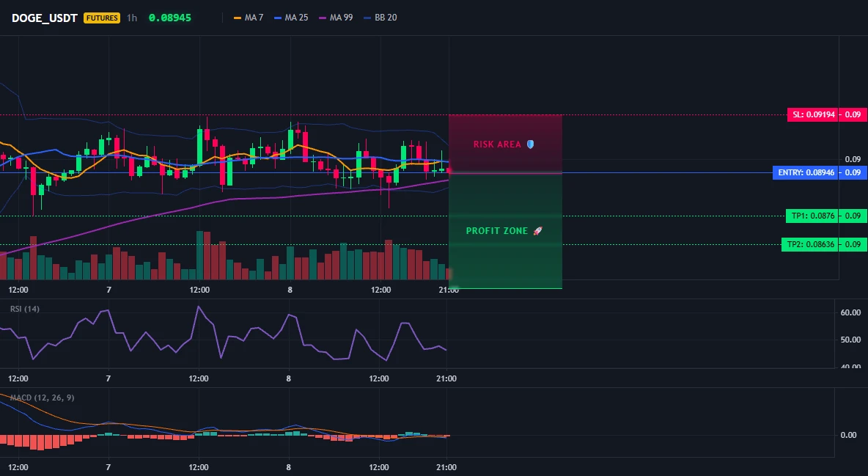
Task: Click the shield icon beside RISK AREA
Action: [x=530, y=144]
